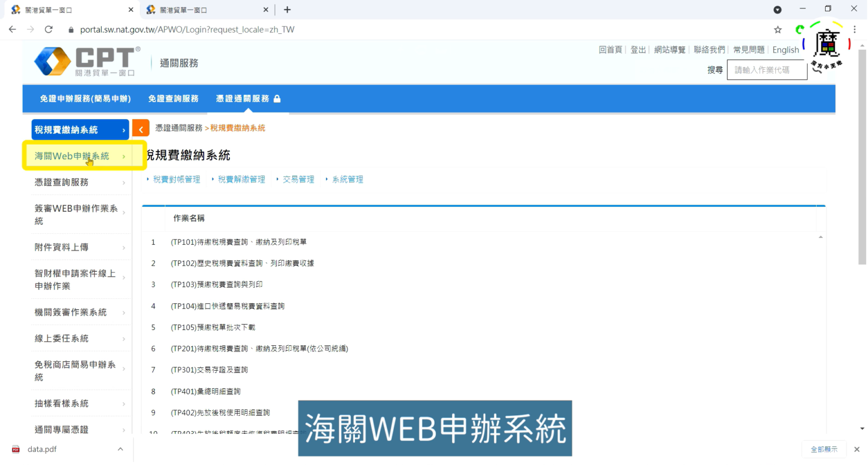Click lock icon on 憑證通關服務 tab
868x465 pixels.
point(277,99)
